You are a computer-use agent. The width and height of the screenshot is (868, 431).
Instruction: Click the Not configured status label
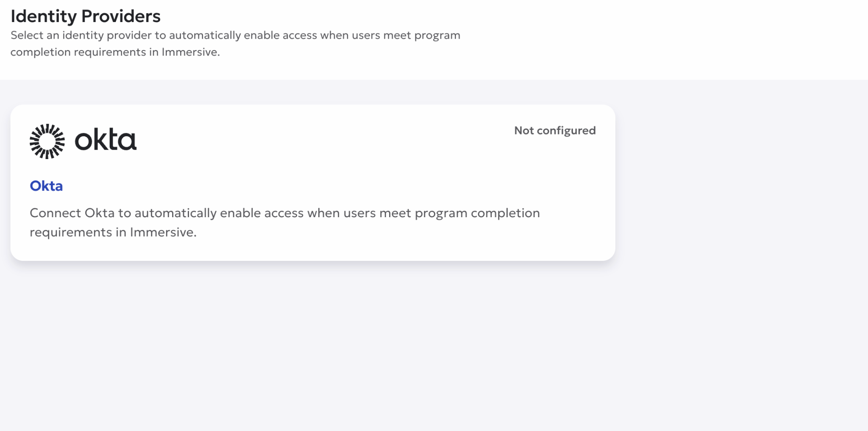pyautogui.click(x=555, y=131)
